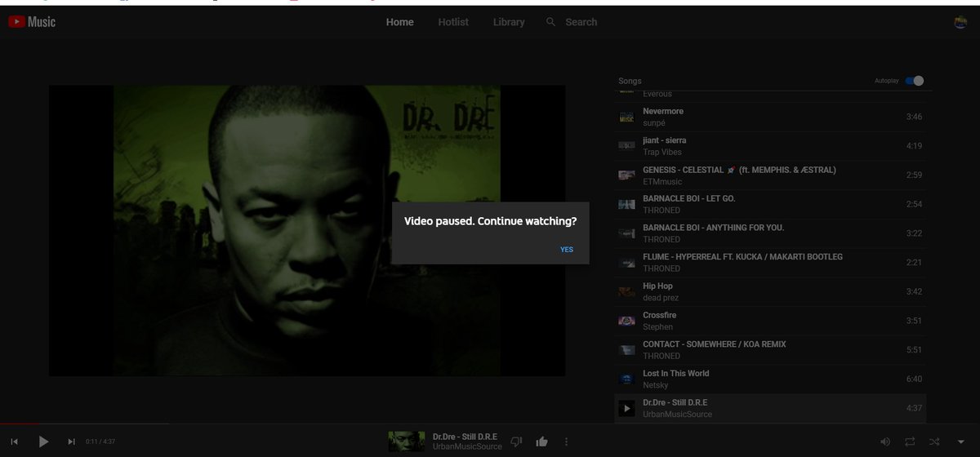The width and height of the screenshot is (980, 457).
Task: Open the Hotlist tab
Action: tap(453, 22)
